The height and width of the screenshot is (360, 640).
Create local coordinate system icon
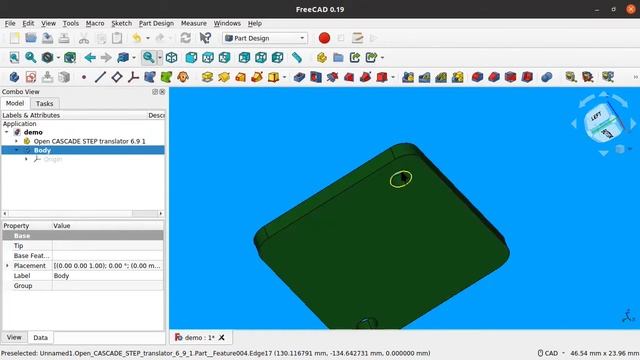tap(133, 77)
